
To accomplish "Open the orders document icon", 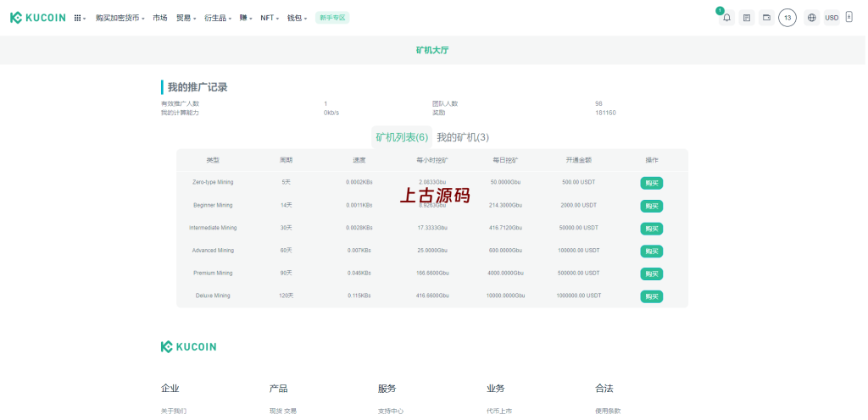I will point(747,18).
